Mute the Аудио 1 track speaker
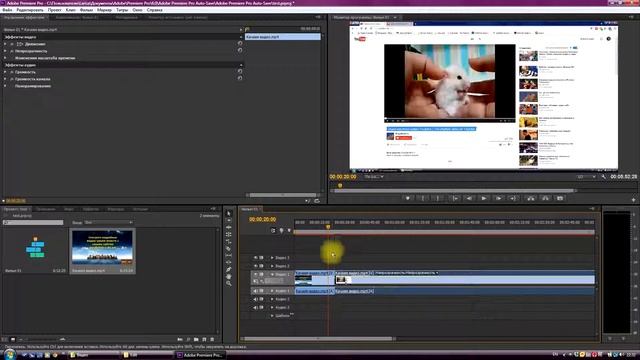640x360 pixels. 256,291
